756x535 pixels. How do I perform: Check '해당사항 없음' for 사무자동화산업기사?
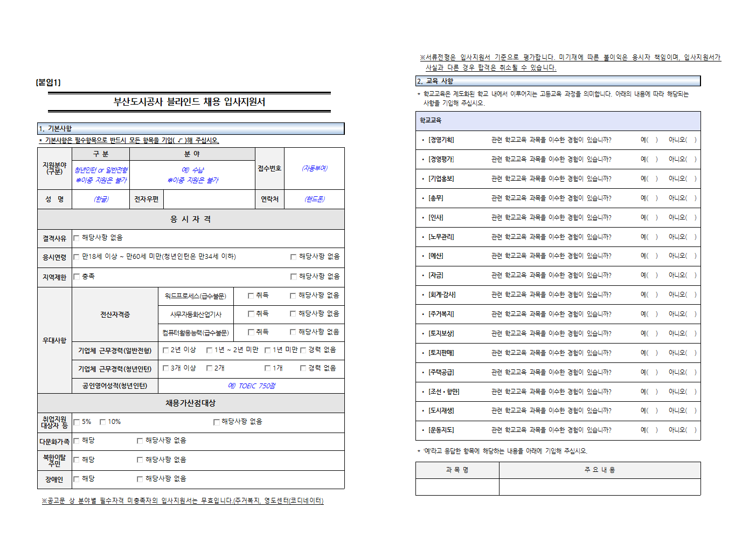[x=293, y=314]
